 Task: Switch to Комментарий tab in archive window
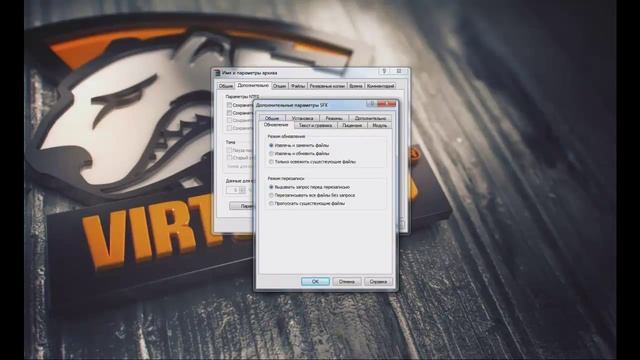coord(380,86)
